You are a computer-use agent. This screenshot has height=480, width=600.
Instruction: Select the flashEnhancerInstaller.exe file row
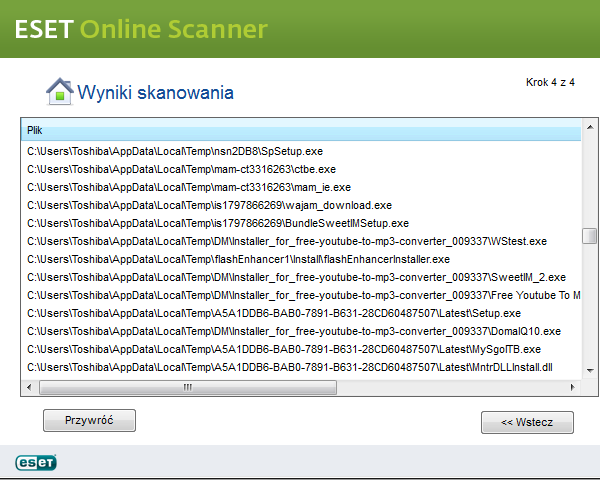click(301, 259)
